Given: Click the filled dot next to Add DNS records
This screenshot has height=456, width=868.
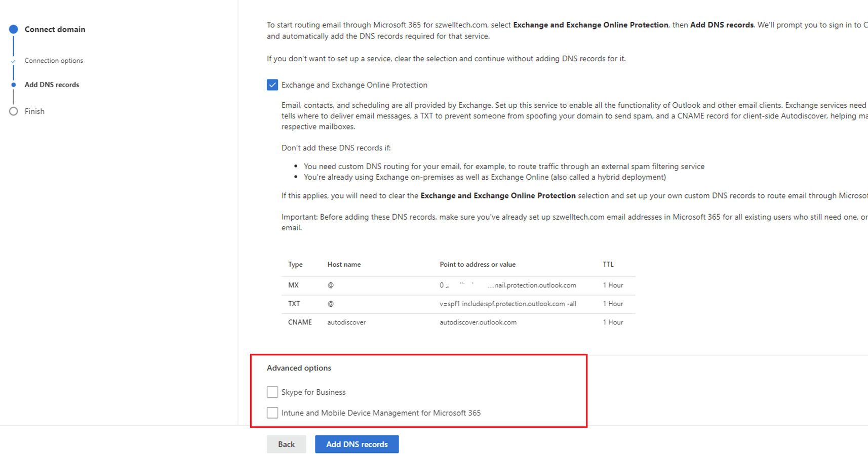Looking at the screenshot, I should pos(14,85).
